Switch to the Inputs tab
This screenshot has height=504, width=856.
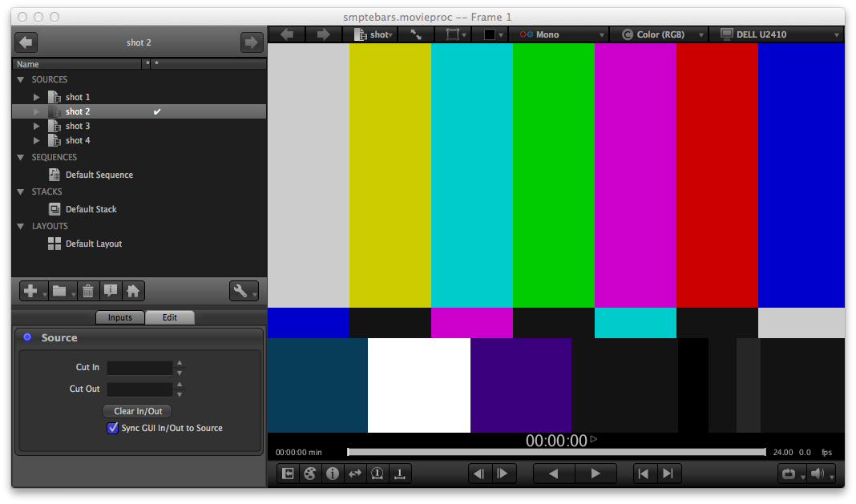click(120, 317)
